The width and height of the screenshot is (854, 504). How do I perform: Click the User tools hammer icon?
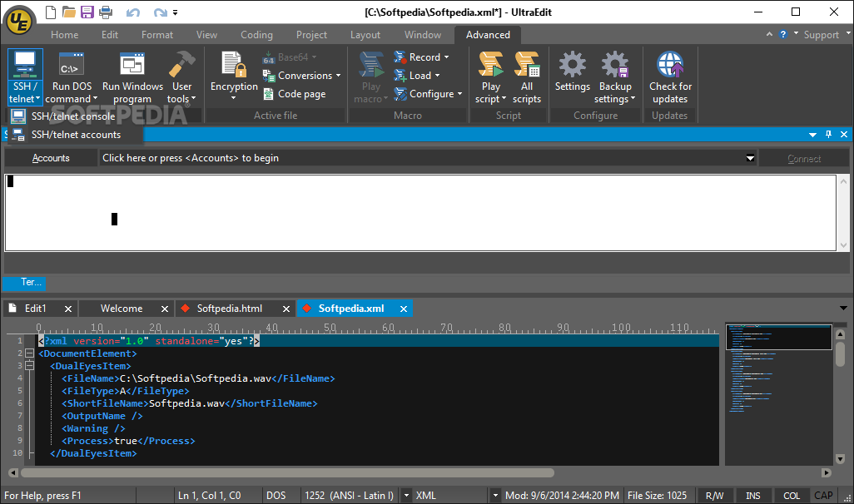(182, 64)
